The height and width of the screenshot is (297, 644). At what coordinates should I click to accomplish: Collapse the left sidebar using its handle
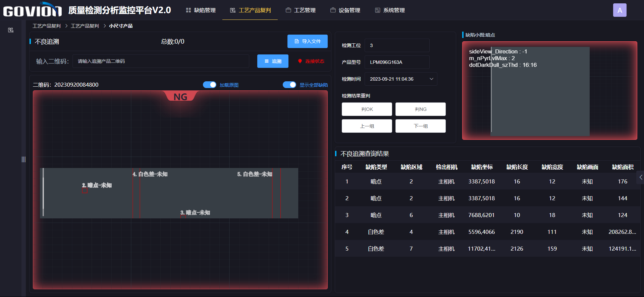point(23,159)
